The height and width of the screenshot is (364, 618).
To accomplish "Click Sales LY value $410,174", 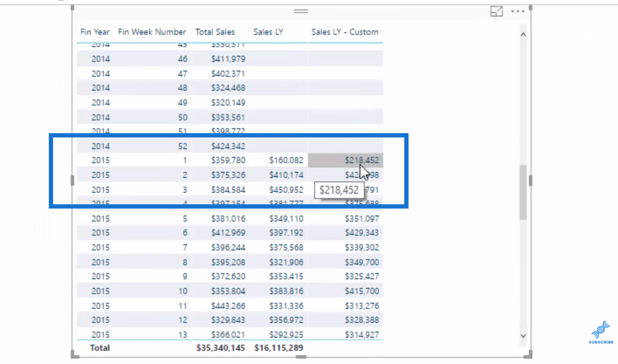I will click(286, 175).
